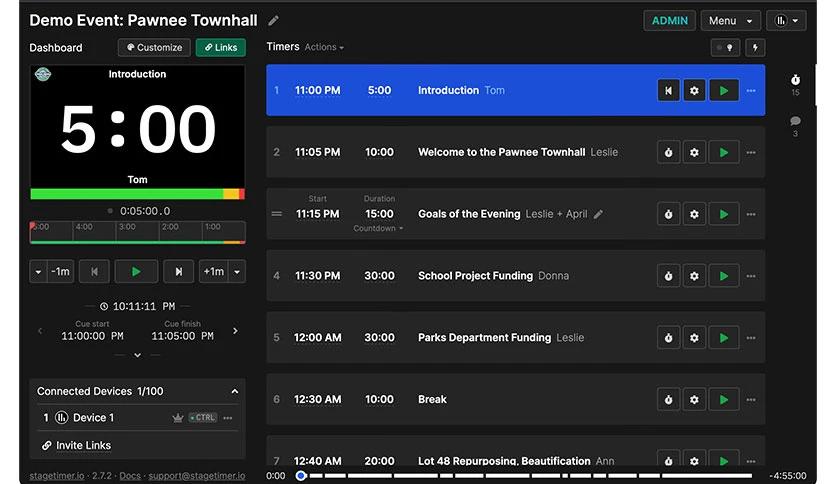The image size is (836, 484).
Task: Start the Introduction timer
Action: coord(724,91)
